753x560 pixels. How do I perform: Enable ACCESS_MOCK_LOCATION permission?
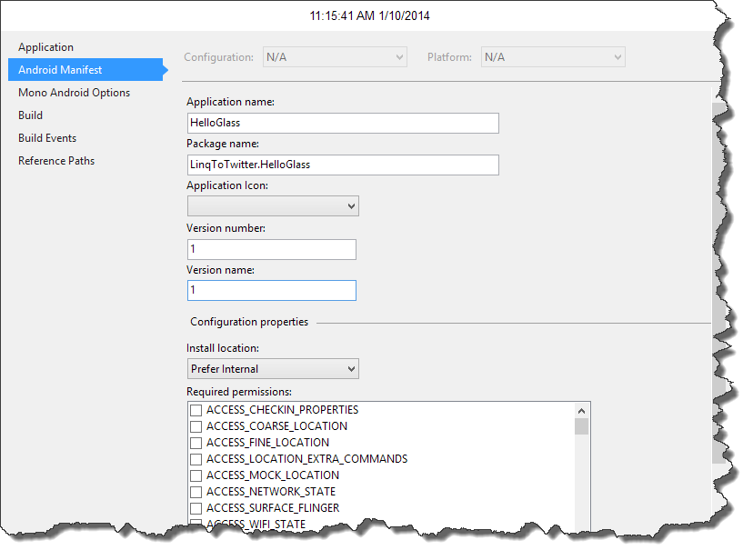click(196, 475)
